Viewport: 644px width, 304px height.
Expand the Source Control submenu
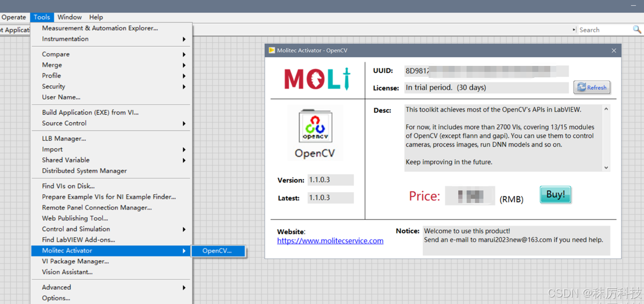click(111, 123)
